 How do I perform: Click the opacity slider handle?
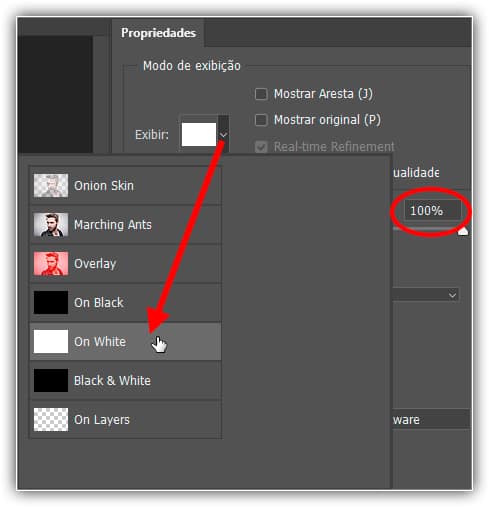point(463,231)
